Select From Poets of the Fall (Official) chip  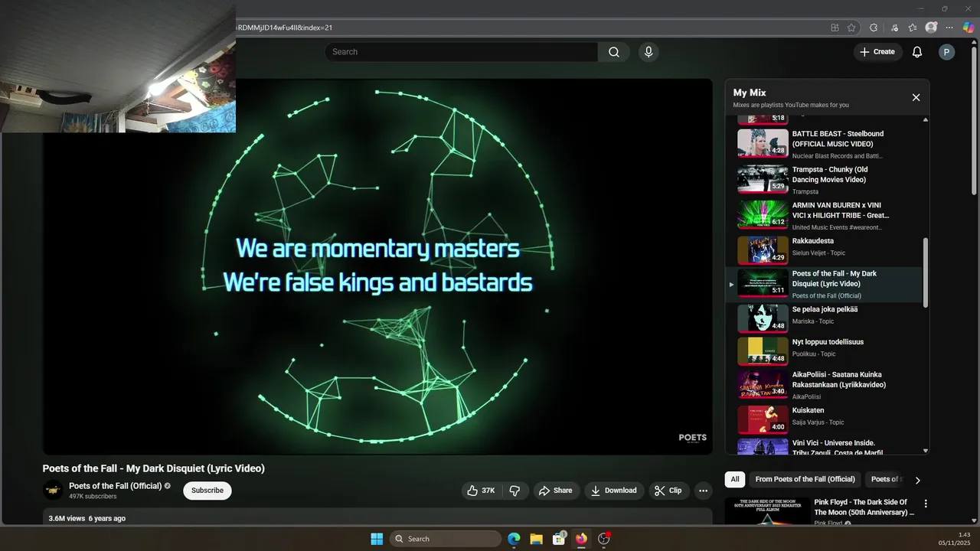[805, 479]
